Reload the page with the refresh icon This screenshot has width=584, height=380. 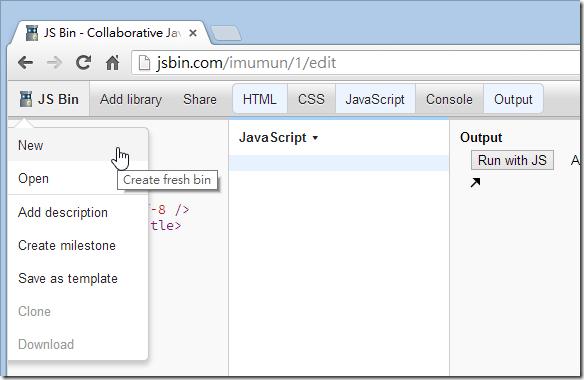point(83,62)
